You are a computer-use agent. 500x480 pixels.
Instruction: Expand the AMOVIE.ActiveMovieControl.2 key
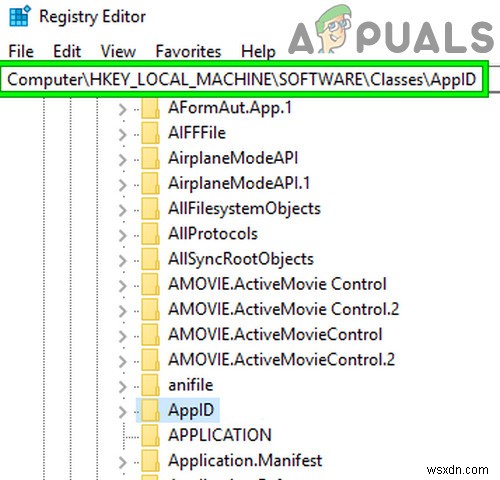123,361
